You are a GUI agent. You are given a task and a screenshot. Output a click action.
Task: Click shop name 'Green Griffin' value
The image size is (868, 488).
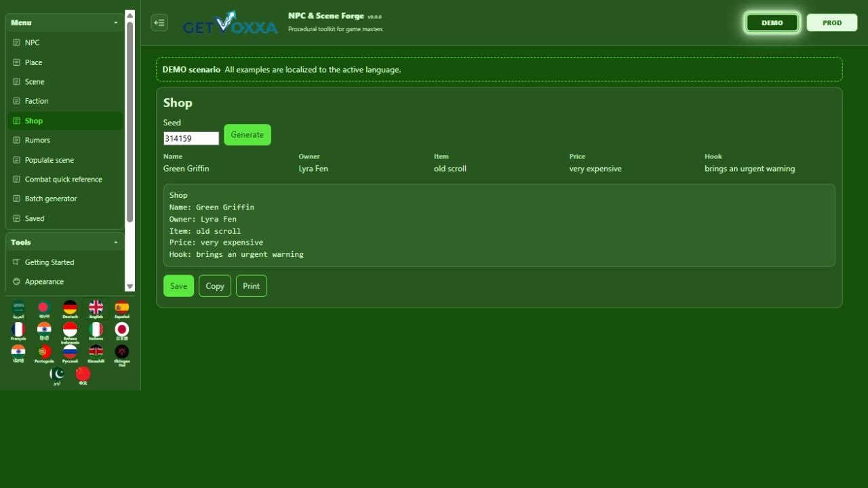[x=186, y=169]
